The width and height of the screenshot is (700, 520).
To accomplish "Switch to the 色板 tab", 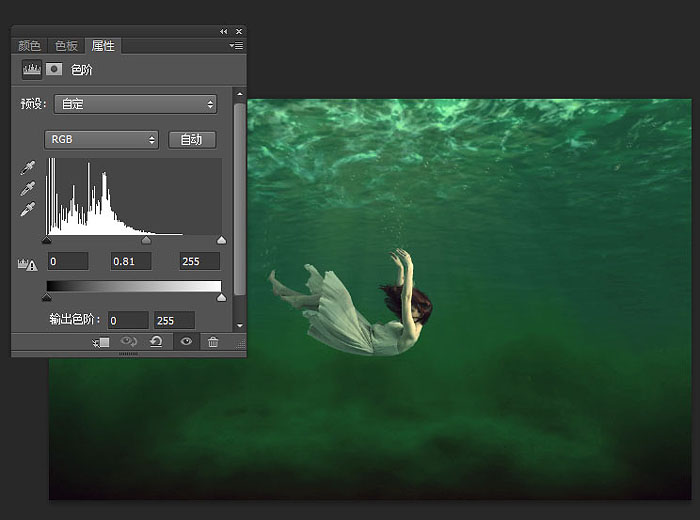I will [x=66, y=46].
